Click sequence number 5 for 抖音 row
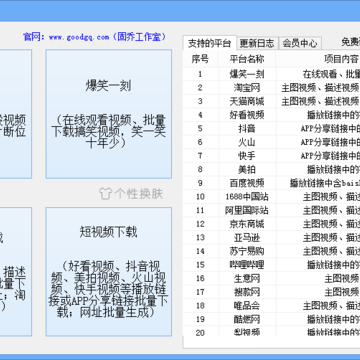360x360 pixels. click(x=200, y=129)
